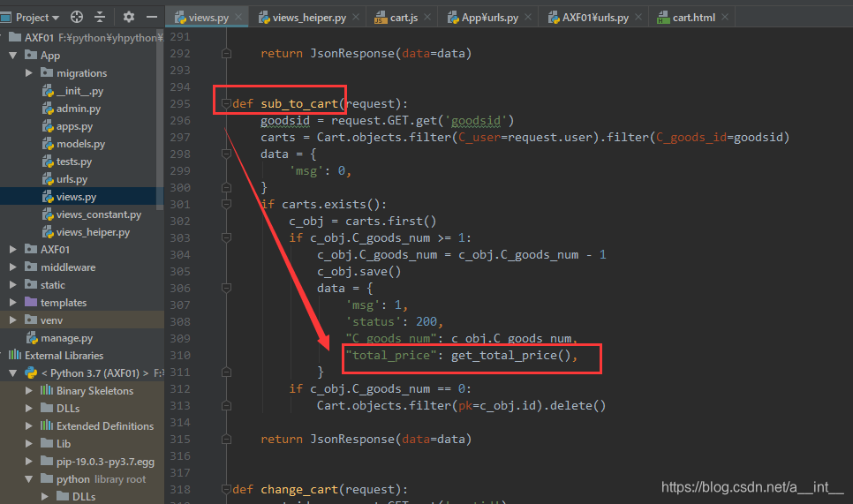Viewport: 853px width, 504px height.
Task: Collapse the Python 3.7 (AXF01) library node
Action: click(13, 373)
